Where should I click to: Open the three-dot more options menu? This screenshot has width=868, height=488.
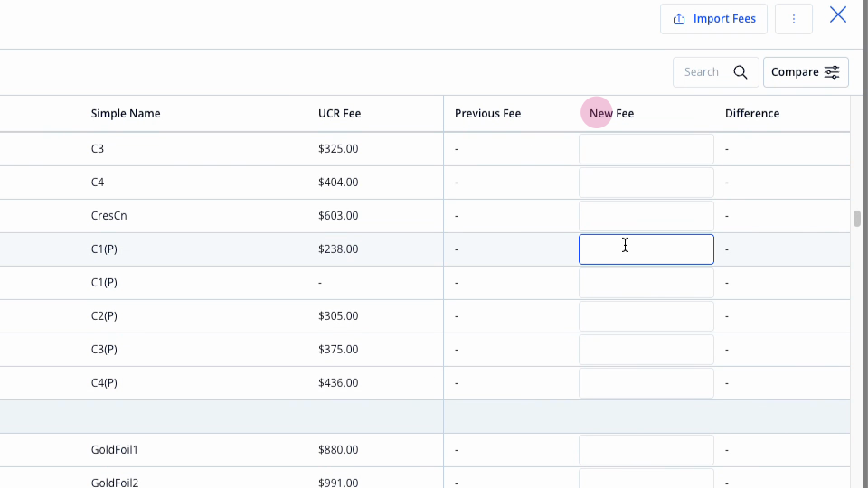[x=793, y=19]
